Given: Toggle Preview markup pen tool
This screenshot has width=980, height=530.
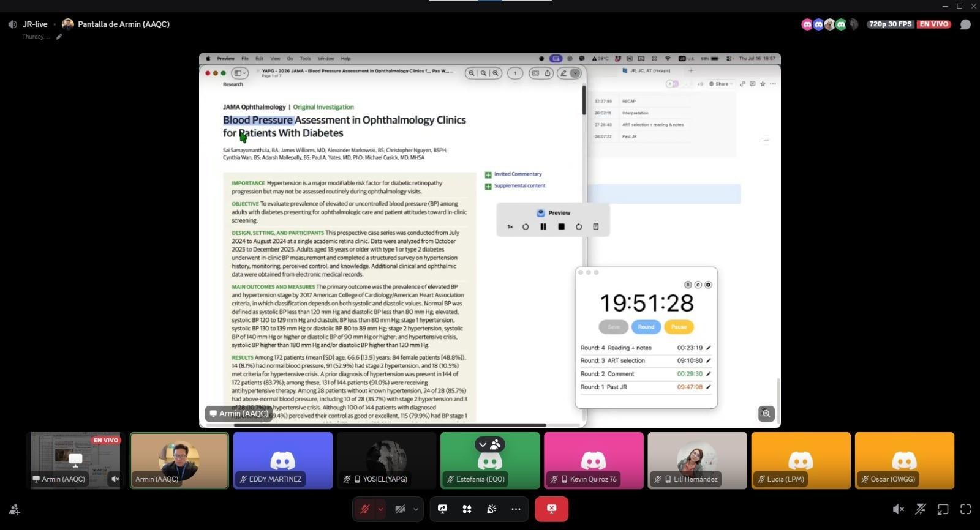Looking at the screenshot, I should 563,73.
